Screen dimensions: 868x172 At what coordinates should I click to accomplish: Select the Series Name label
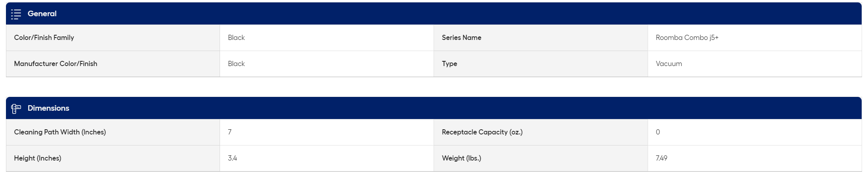461,38
